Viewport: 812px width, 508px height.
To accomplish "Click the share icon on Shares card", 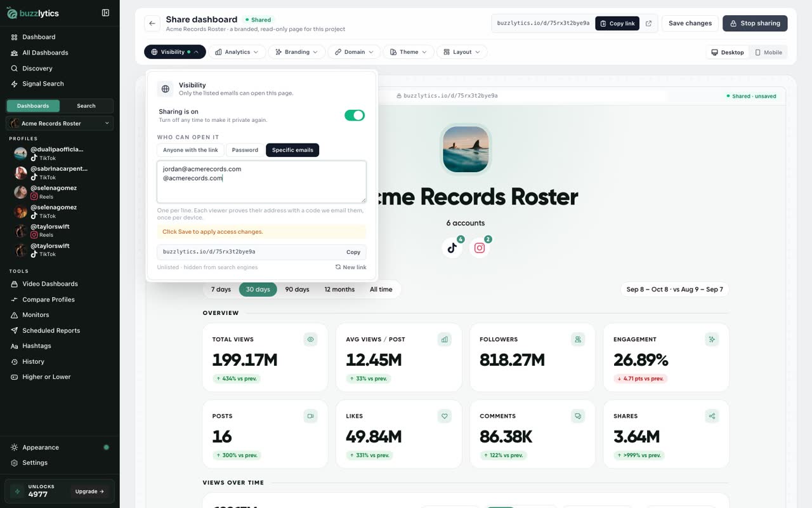I will (x=712, y=417).
